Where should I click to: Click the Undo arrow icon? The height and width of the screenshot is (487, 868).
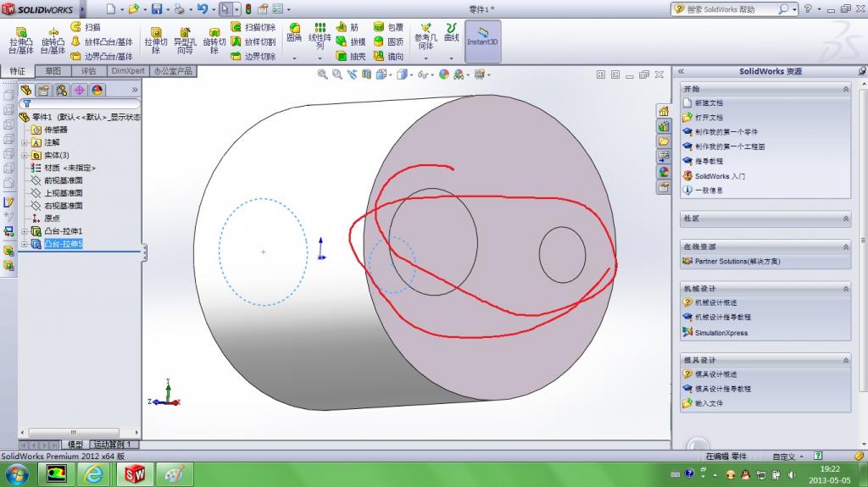pos(202,8)
